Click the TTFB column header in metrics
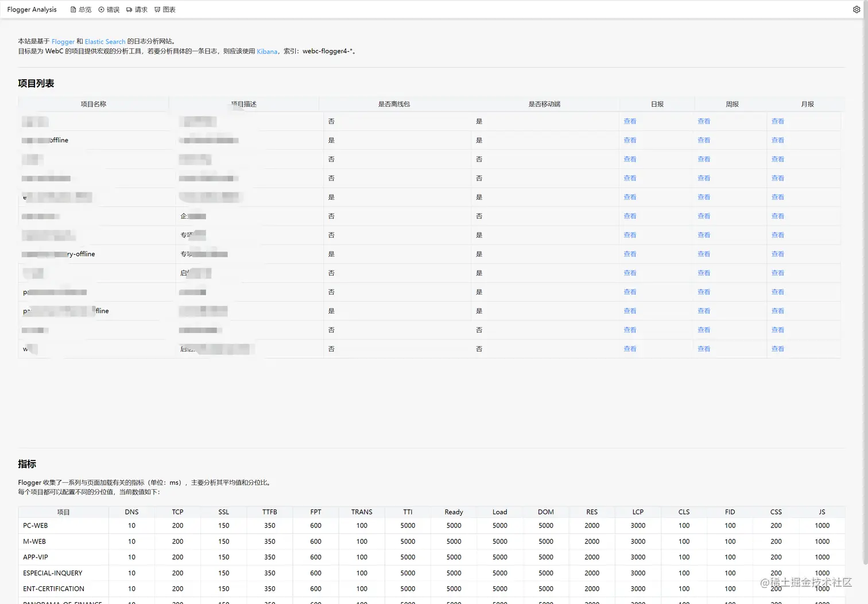868x604 pixels. (270, 512)
